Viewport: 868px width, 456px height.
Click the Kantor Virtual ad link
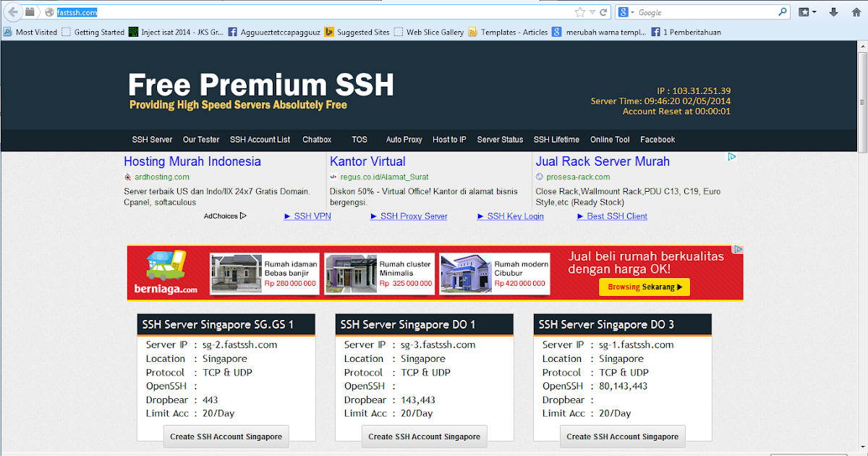367,161
